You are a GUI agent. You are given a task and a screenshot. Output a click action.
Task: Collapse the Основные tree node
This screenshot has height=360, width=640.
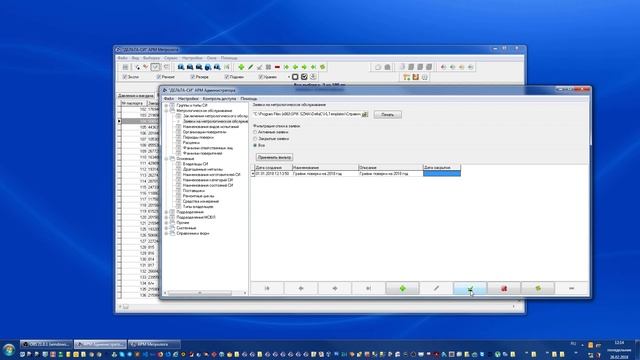coord(167,158)
